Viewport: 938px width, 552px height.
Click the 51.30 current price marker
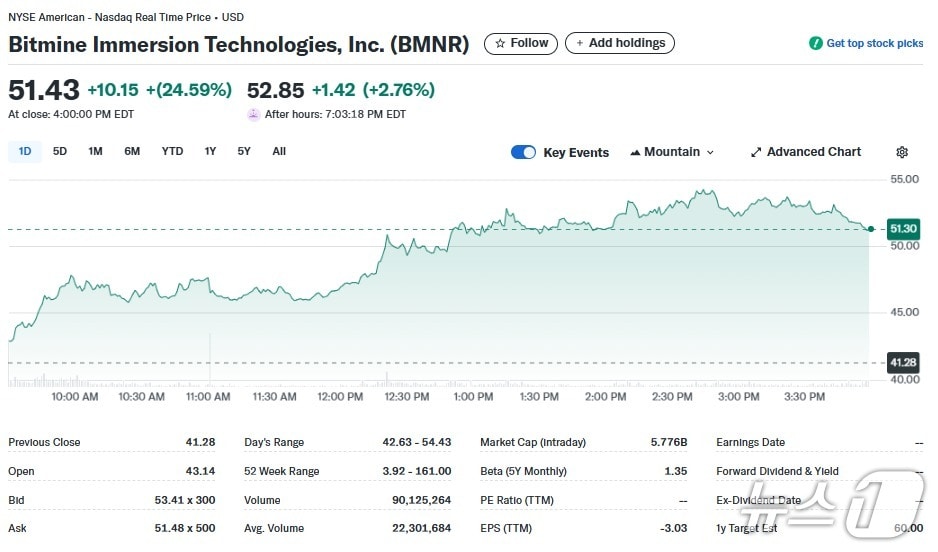tap(902, 229)
